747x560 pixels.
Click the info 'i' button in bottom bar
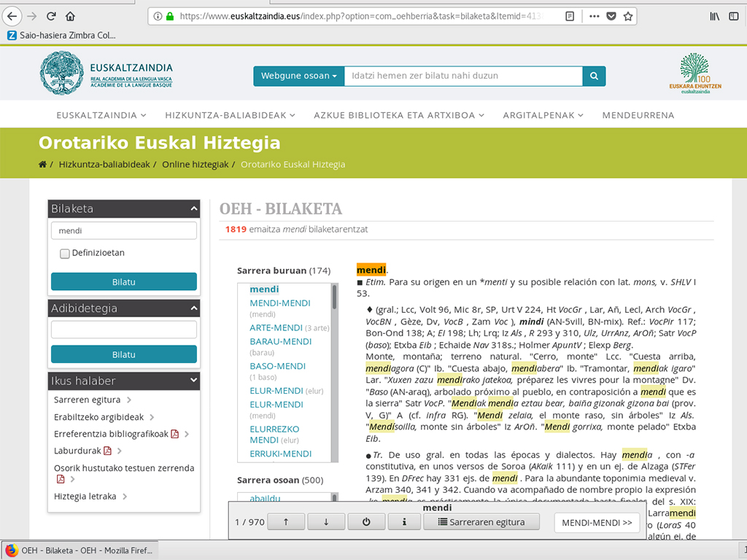click(404, 522)
